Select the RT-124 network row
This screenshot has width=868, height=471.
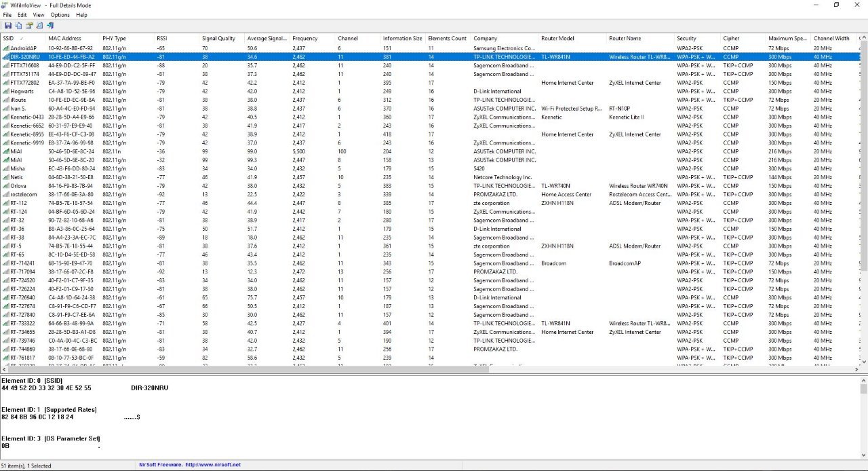tap(430, 212)
